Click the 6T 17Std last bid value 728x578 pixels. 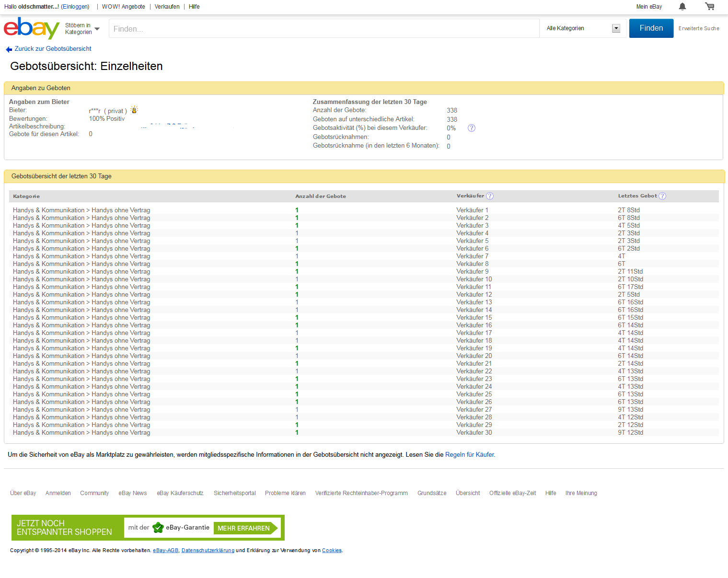coord(630,287)
